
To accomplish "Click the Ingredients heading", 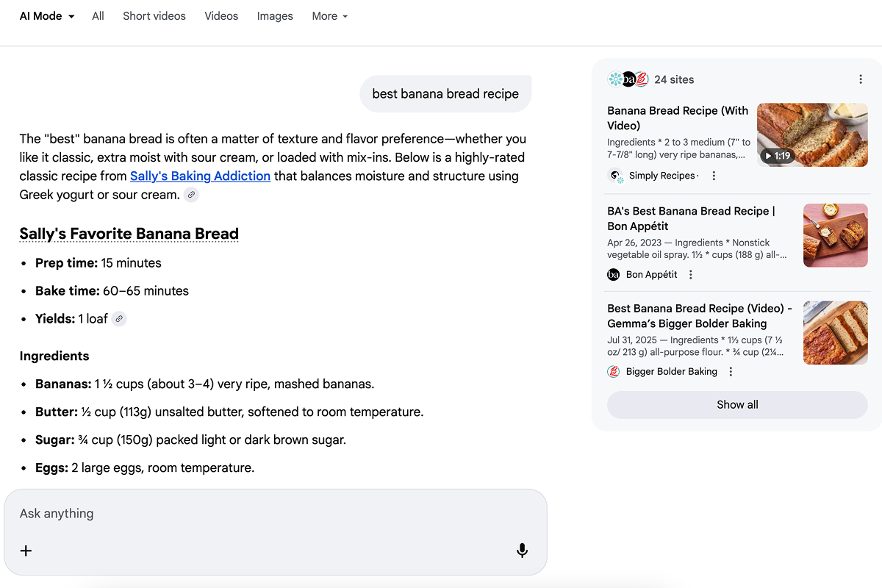I will (54, 356).
